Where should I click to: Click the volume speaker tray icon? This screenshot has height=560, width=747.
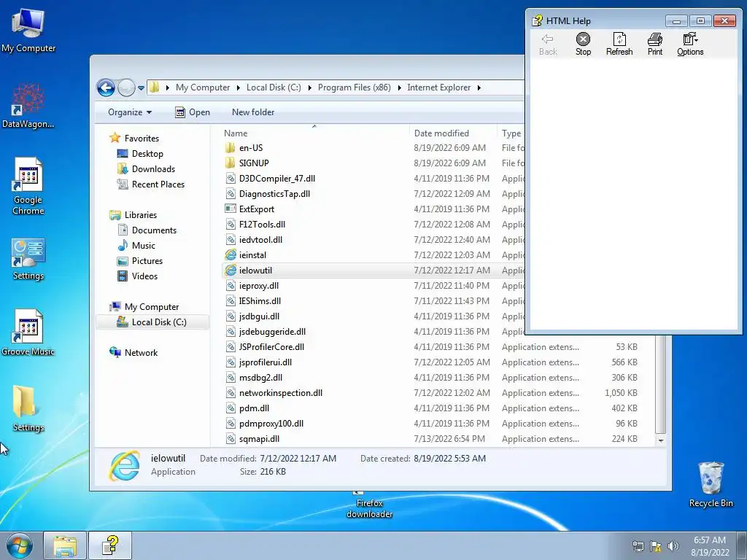click(x=673, y=546)
